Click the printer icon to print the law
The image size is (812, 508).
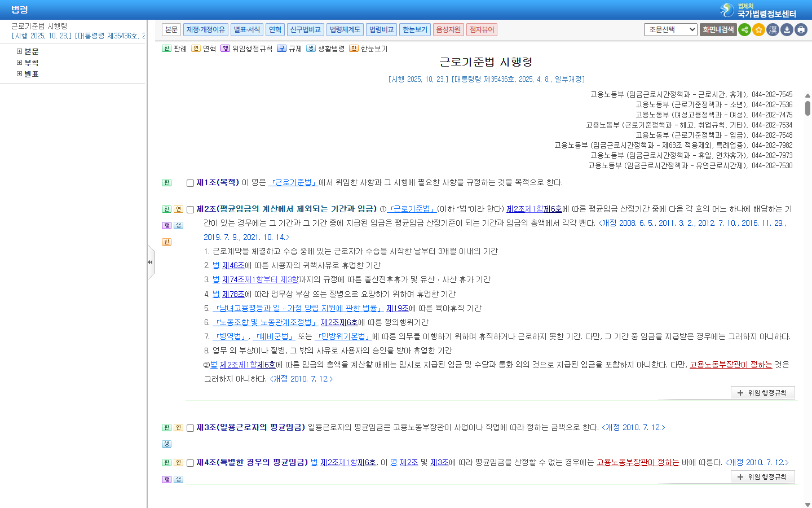[801, 30]
